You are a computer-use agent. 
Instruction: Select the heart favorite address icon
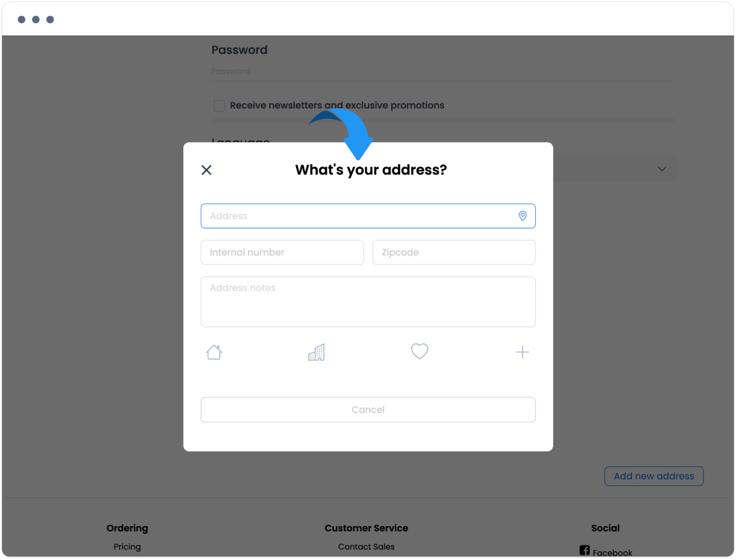pyautogui.click(x=419, y=351)
